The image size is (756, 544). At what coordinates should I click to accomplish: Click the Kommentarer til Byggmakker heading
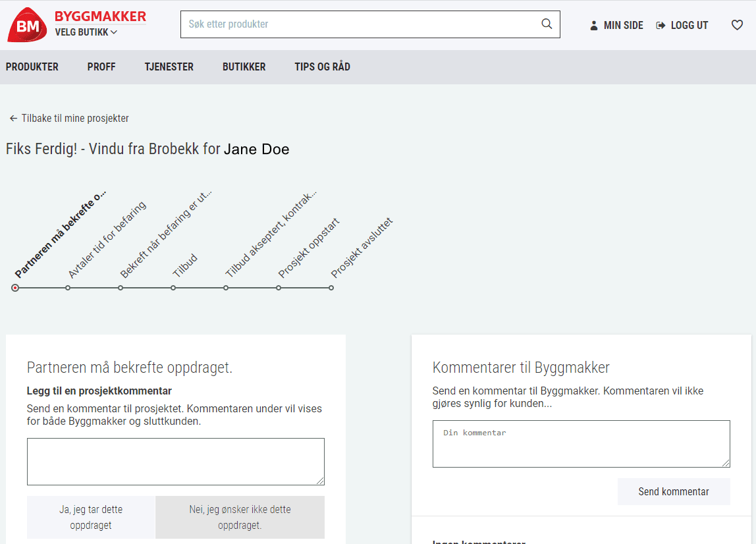coord(521,367)
